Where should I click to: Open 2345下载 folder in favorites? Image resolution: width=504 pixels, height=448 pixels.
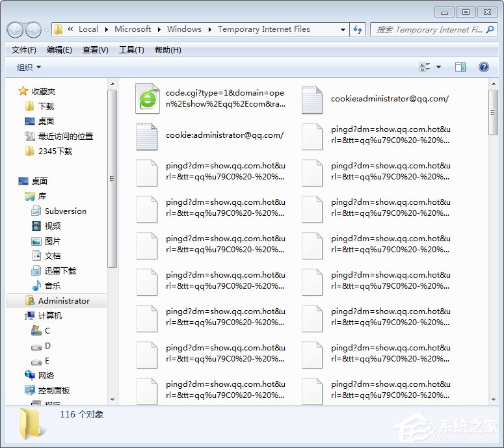click(x=49, y=151)
